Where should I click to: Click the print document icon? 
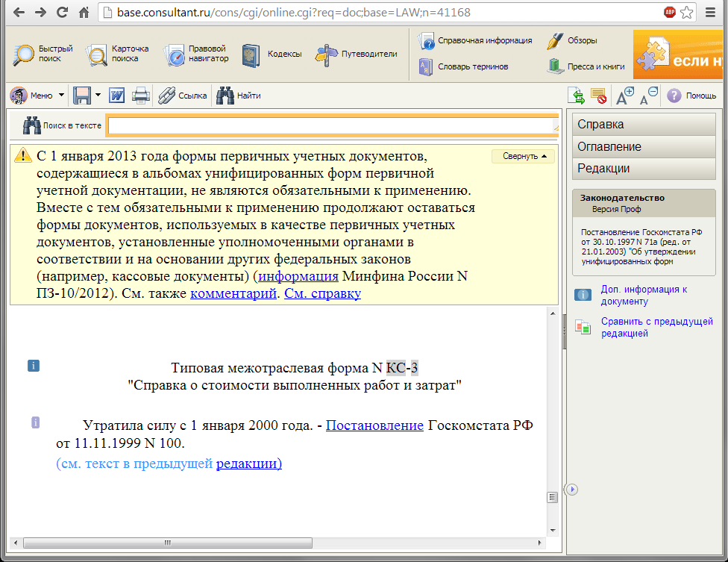point(141,96)
